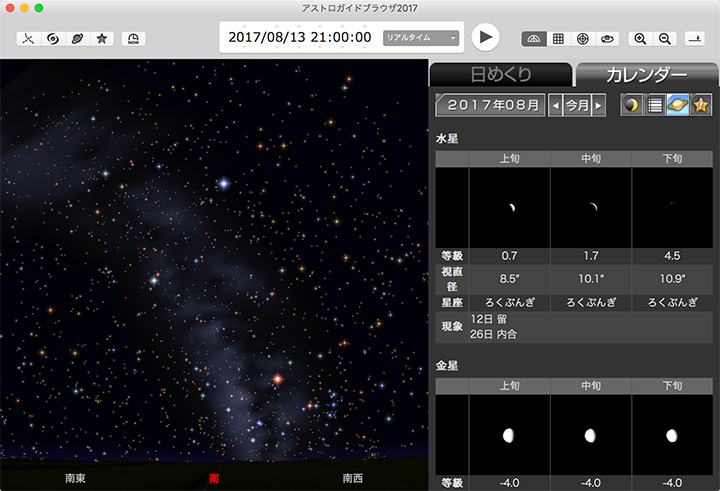Toggle constellation lines display icon

click(28, 39)
